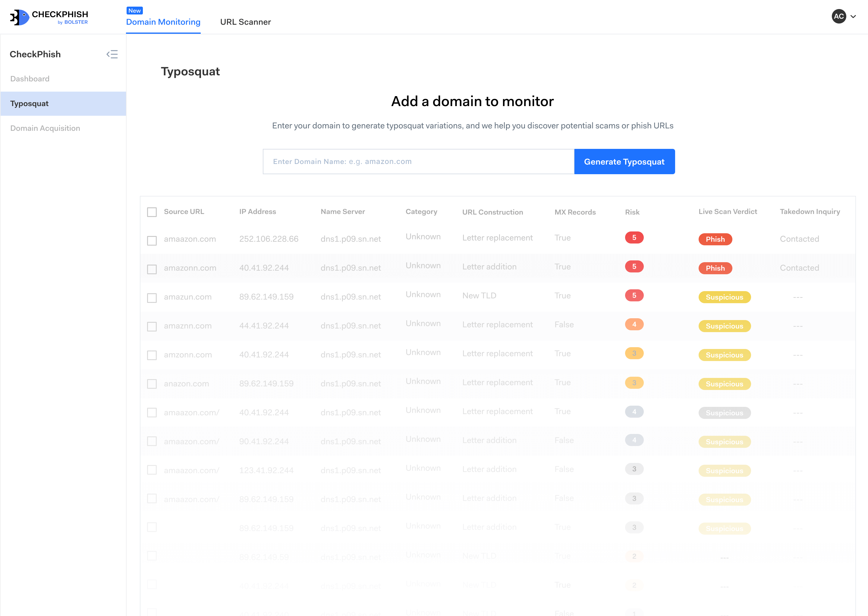Click the Category column header

pyautogui.click(x=421, y=212)
